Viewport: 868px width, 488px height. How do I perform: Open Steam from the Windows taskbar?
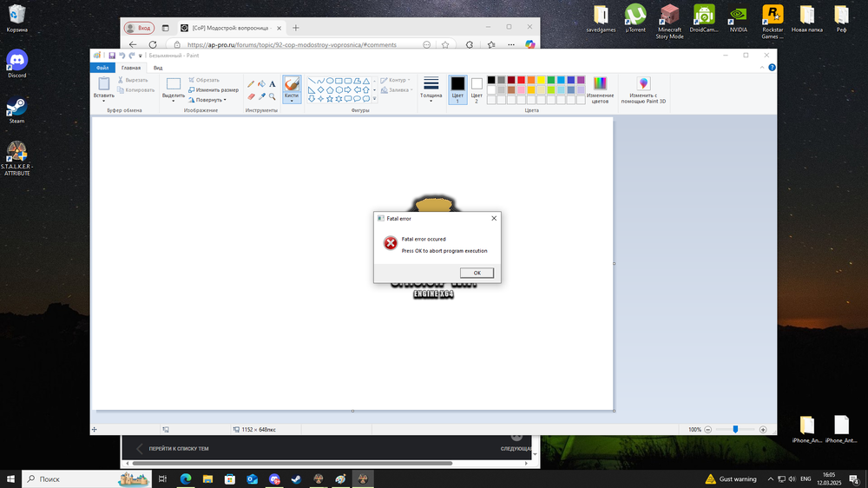point(296,478)
